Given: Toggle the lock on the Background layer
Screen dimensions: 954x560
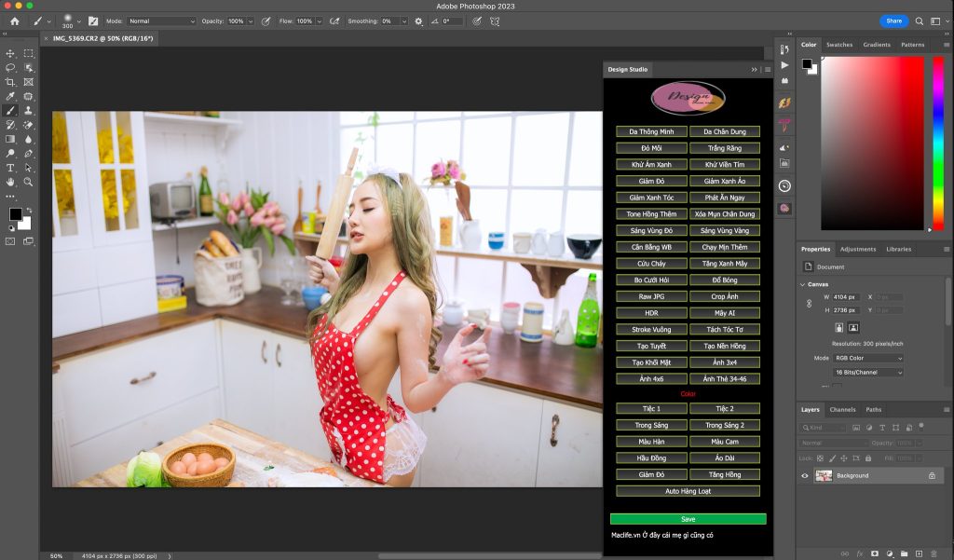Looking at the screenshot, I should 931,476.
